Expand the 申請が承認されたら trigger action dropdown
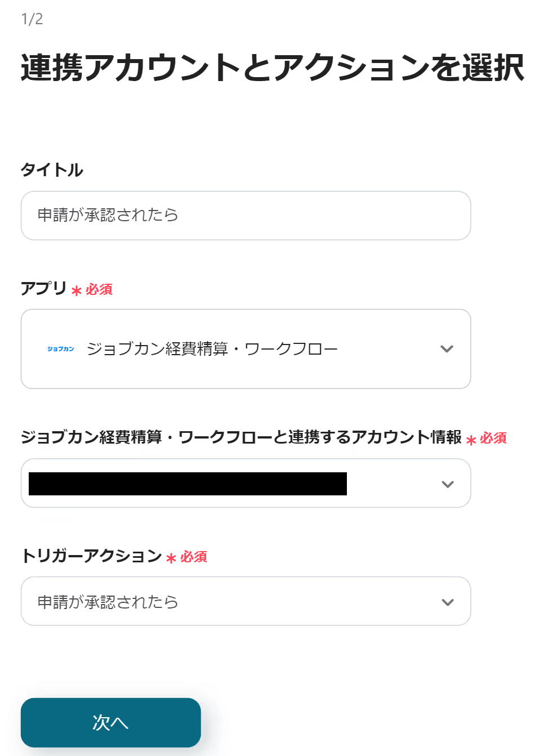The width and height of the screenshot is (544, 756). [246, 601]
